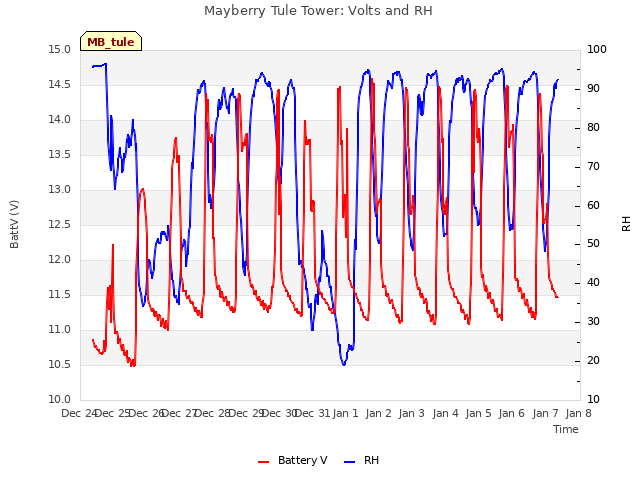The height and width of the screenshot is (480, 640).
Task: Select the 13.0 tick on BattV axis
Action: point(60,190)
